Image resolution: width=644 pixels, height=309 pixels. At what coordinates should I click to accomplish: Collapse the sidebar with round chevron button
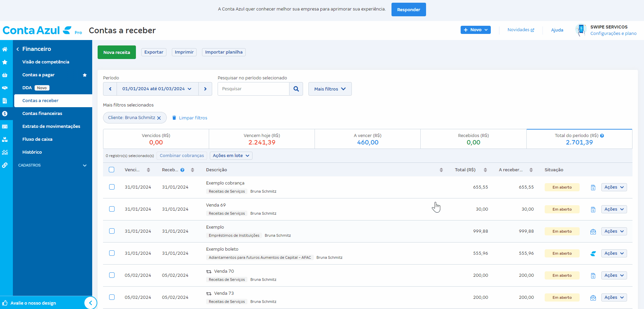click(x=90, y=303)
